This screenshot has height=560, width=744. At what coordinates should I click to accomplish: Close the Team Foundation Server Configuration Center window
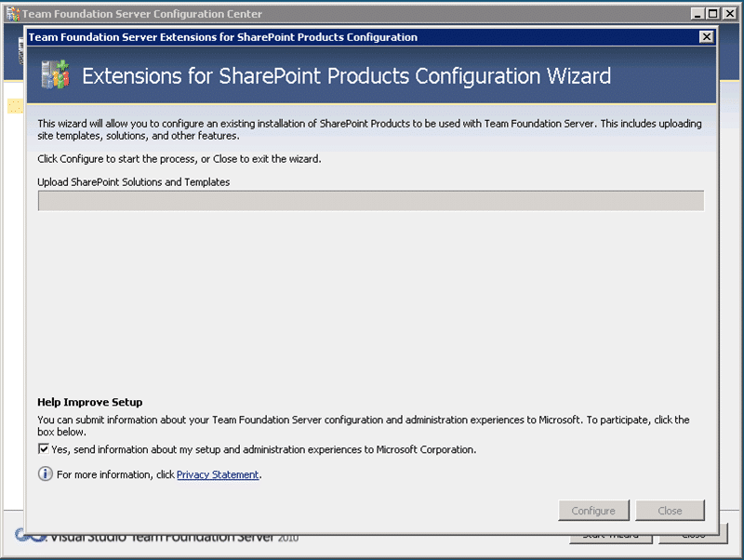click(x=729, y=14)
